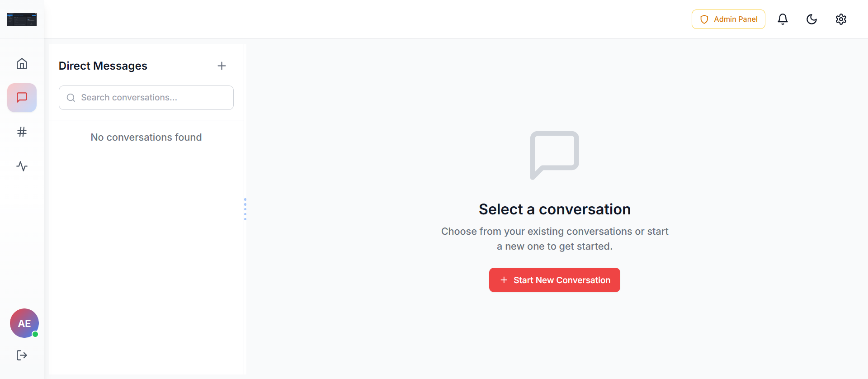View activity feed using the pulse icon
868x379 pixels.
(x=22, y=166)
